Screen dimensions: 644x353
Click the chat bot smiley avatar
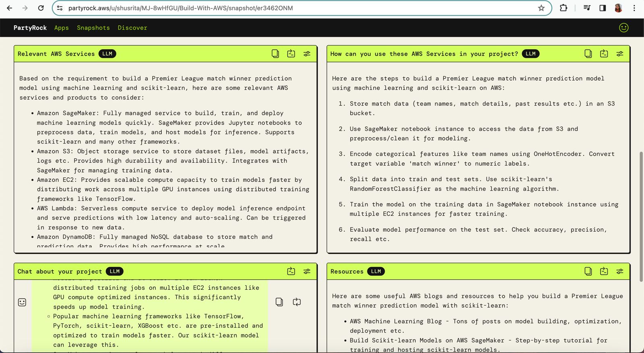[22, 302]
